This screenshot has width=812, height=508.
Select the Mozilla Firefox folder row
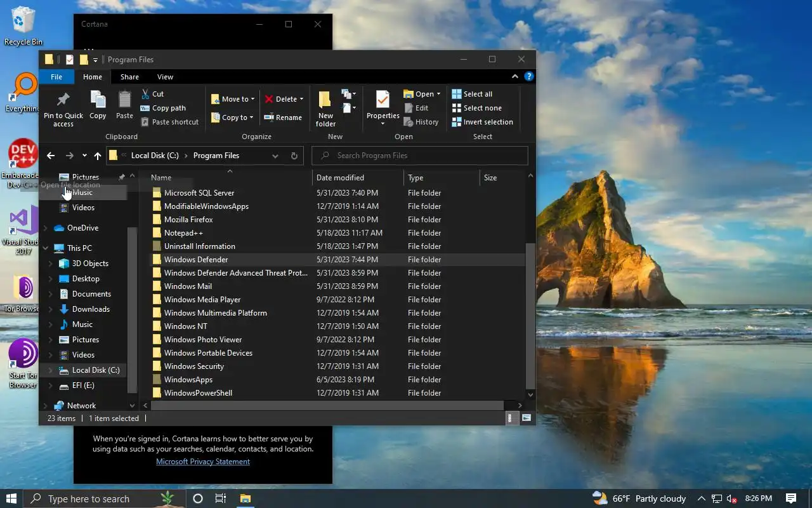[336, 220]
